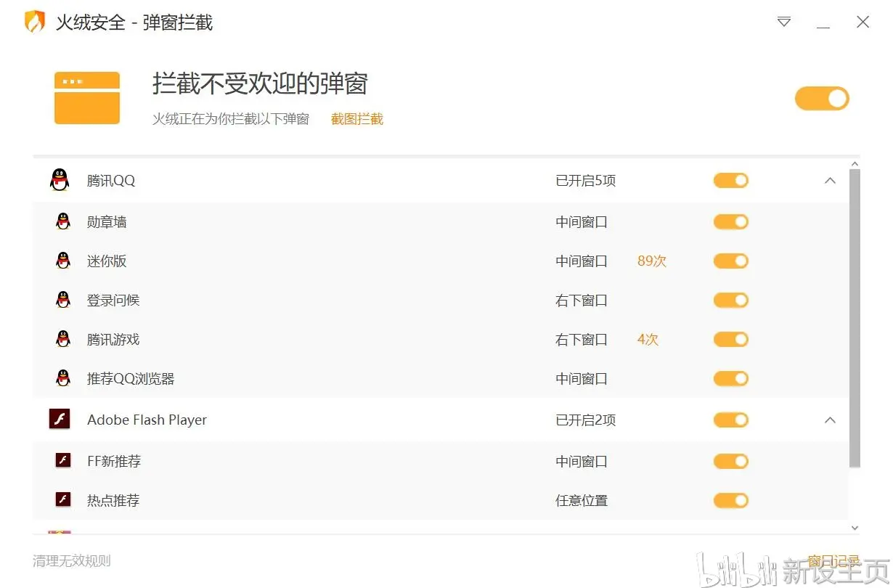Toggle the 热点推荐 switch
Image resolution: width=893 pixels, height=588 pixels.
731,501
